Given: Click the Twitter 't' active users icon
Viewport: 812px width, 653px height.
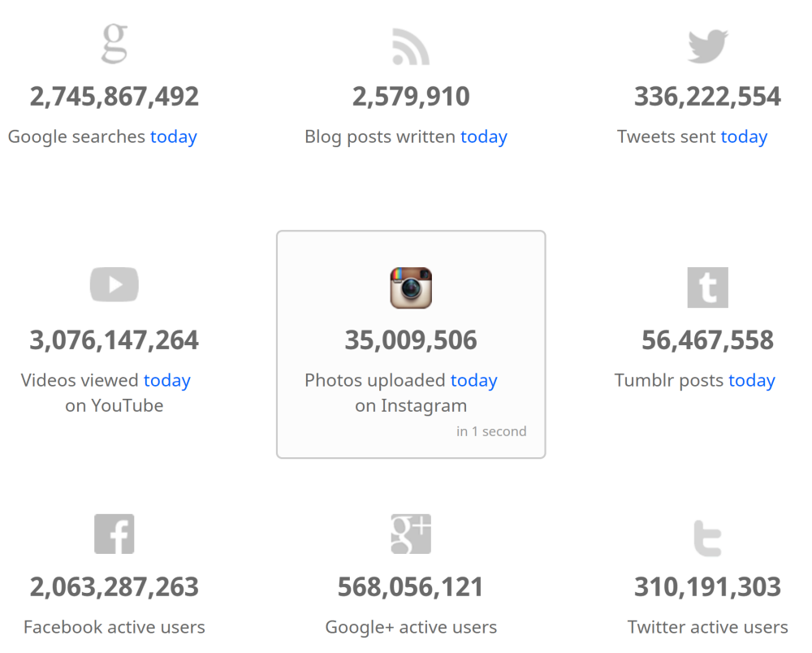Looking at the screenshot, I should pos(707,537).
